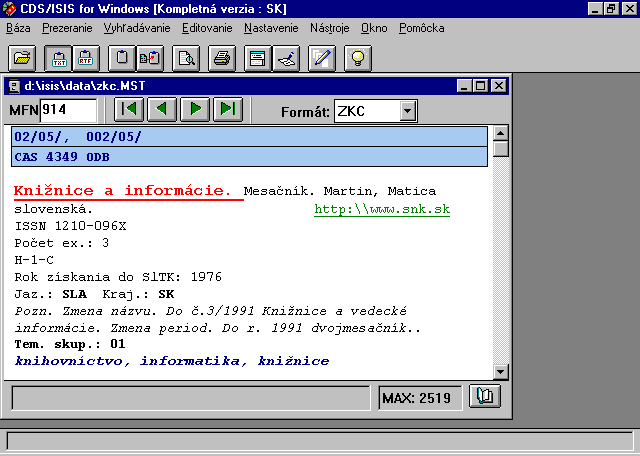Click keywords 'knihovníctvo, informatika, knižnice'
The width and height of the screenshot is (640, 456).
(x=172, y=361)
